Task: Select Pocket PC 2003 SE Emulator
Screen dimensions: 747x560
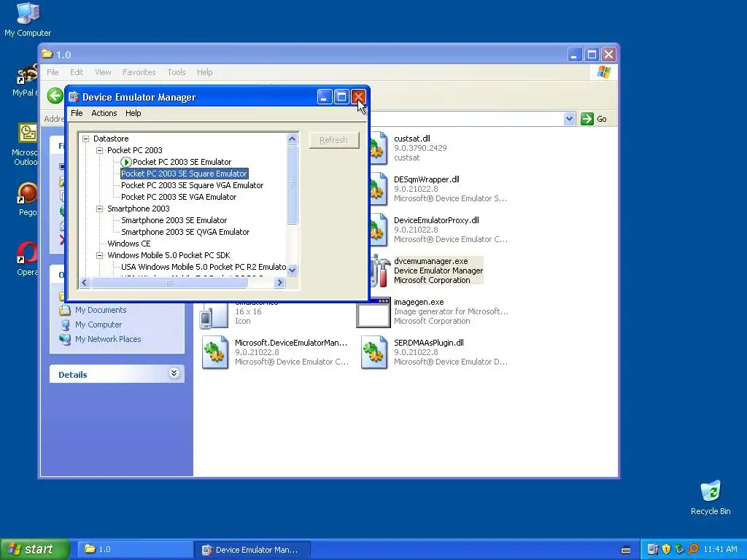Action: pyautogui.click(x=182, y=162)
